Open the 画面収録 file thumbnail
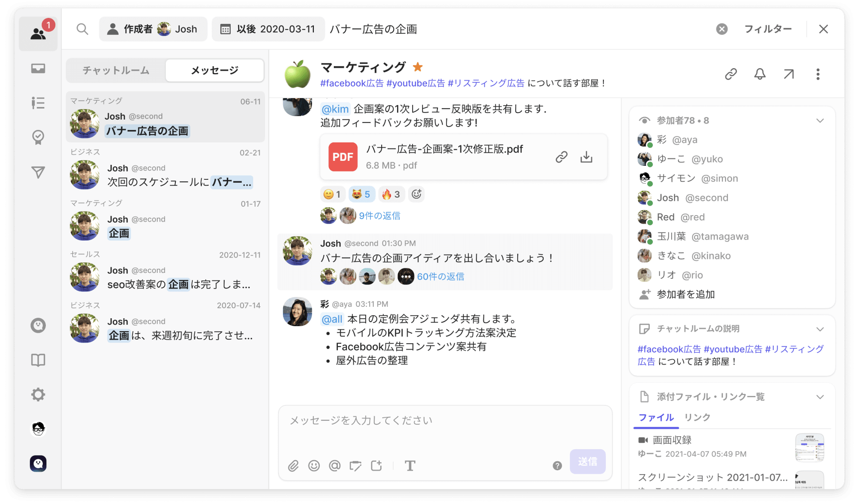This screenshot has height=504, width=859. (809, 447)
